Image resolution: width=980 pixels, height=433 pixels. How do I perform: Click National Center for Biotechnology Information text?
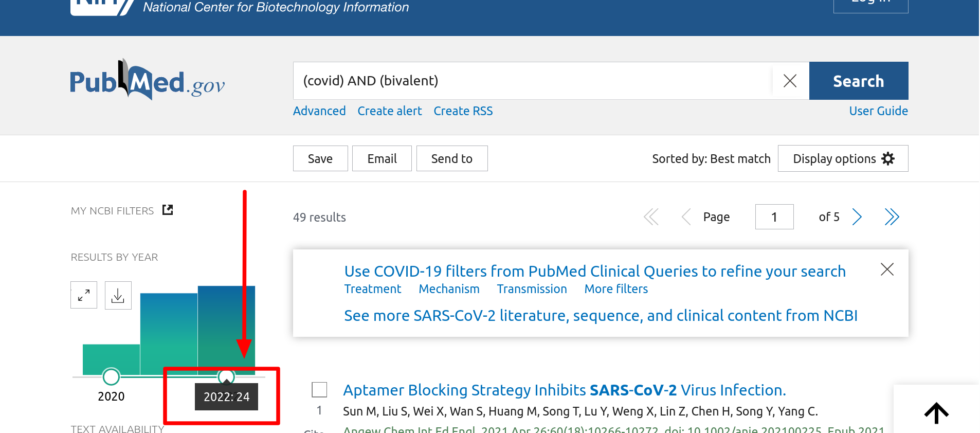(x=276, y=7)
